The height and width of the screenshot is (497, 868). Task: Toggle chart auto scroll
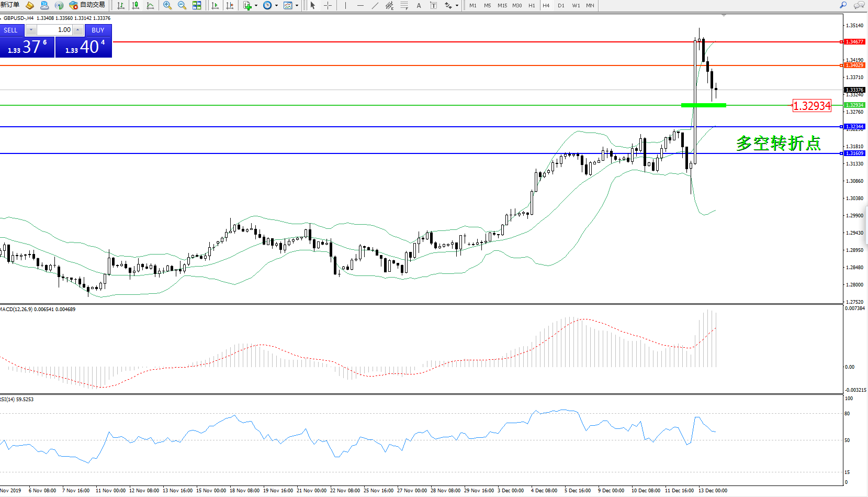215,5
